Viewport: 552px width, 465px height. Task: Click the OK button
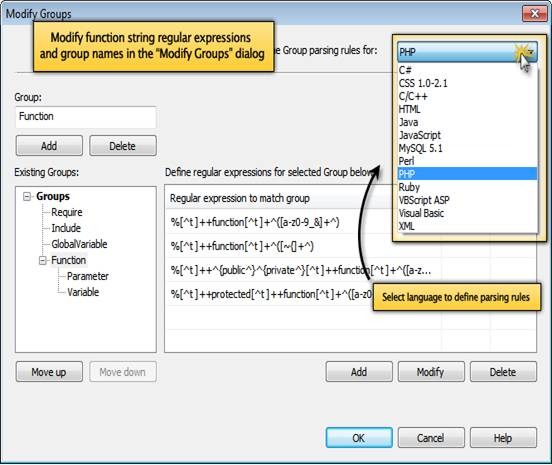(x=359, y=438)
